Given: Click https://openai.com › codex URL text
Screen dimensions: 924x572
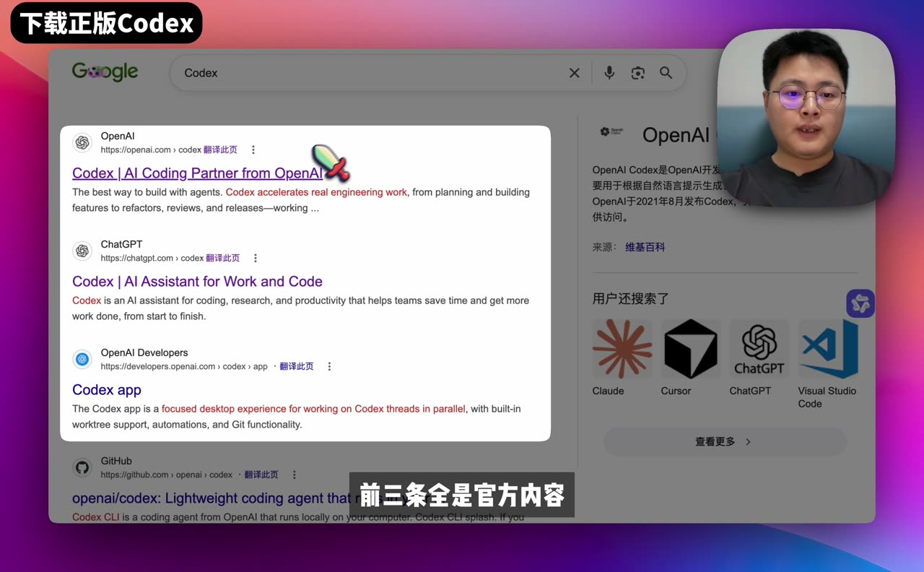Looking at the screenshot, I should [151, 150].
